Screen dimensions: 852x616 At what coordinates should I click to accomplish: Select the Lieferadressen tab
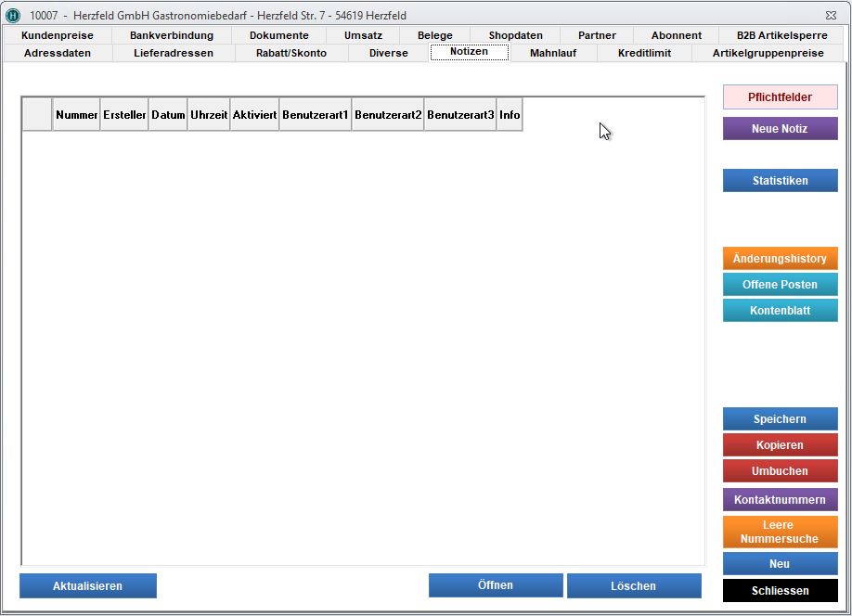[x=174, y=53]
